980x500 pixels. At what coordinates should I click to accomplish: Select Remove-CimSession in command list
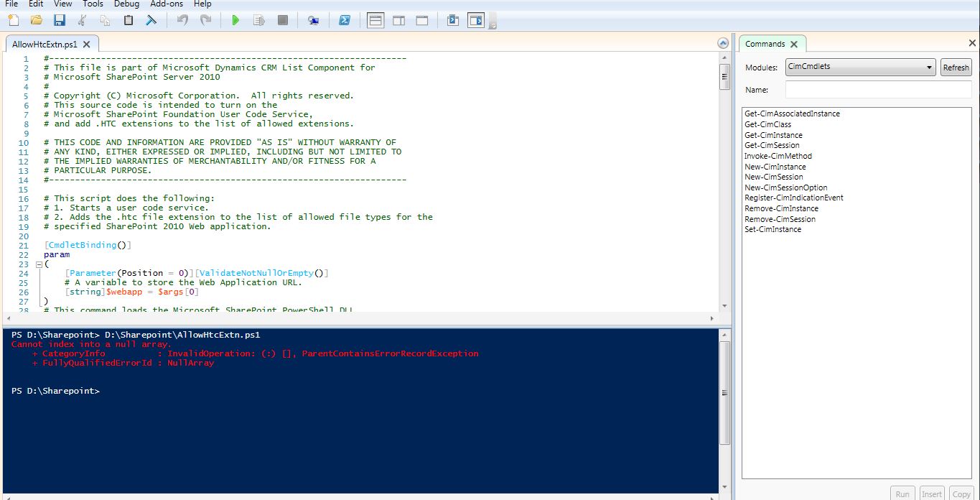tap(780, 219)
